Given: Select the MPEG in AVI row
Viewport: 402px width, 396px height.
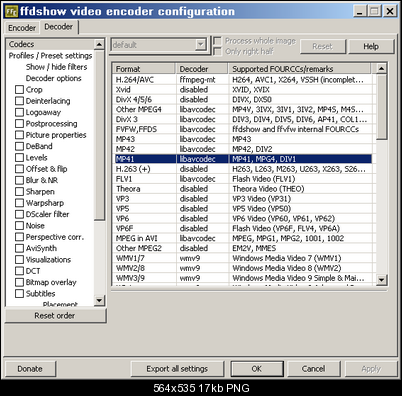Looking at the screenshot, I should [243, 238].
